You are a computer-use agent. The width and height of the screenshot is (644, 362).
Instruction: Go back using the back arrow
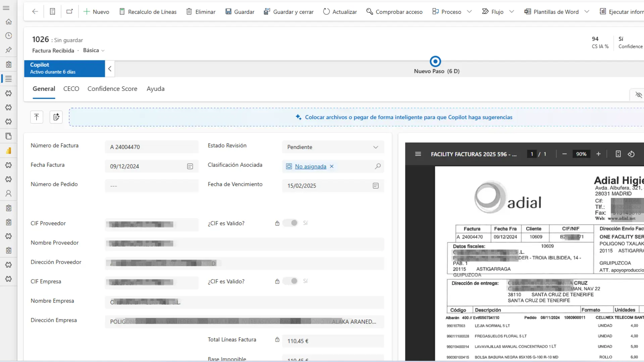[35, 12]
